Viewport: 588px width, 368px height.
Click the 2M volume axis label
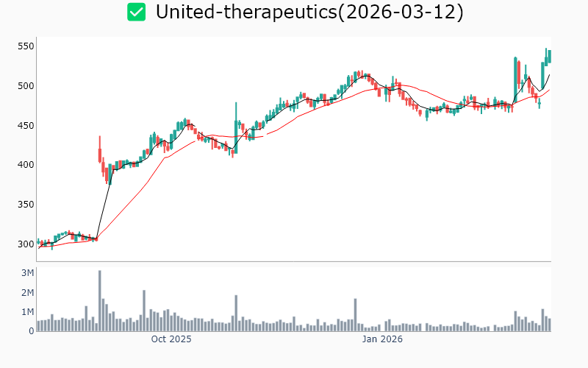click(27, 293)
